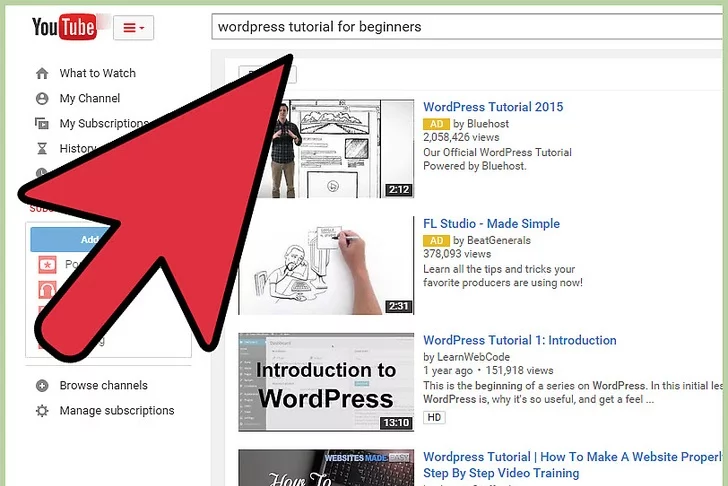
Task: Click the What to Watch home icon
Action: pos(42,73)
